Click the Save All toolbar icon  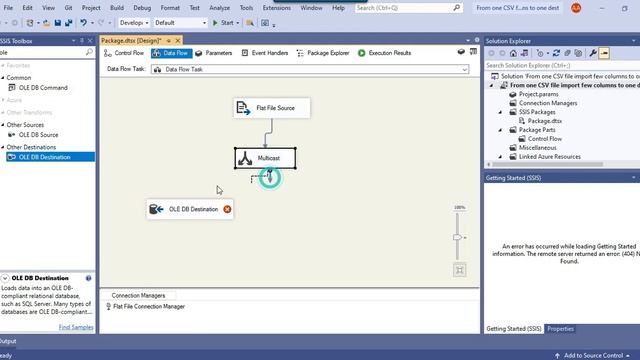(69, 23)
